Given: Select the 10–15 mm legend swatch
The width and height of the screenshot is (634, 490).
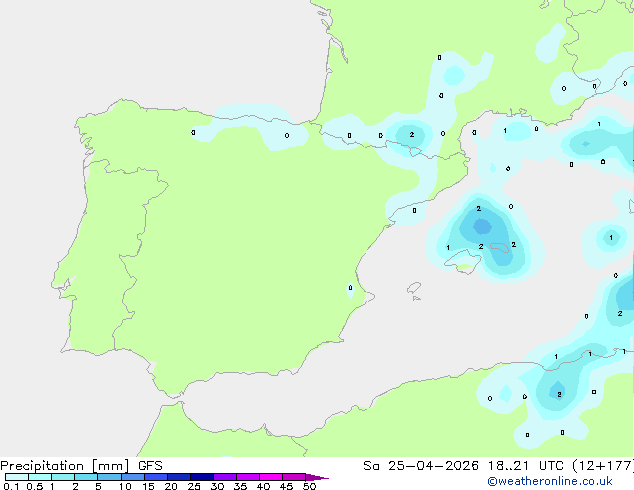Looking at the screenshot, I should click(x=132, y=477).
